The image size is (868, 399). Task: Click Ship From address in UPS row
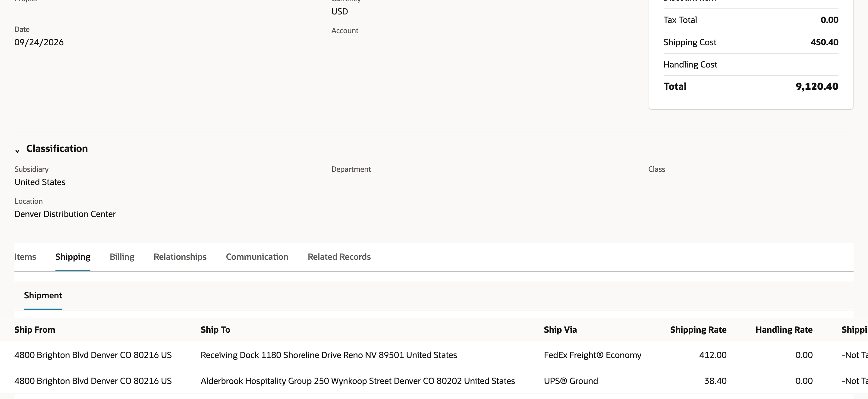pyautogui.click(x=93, y=381)
